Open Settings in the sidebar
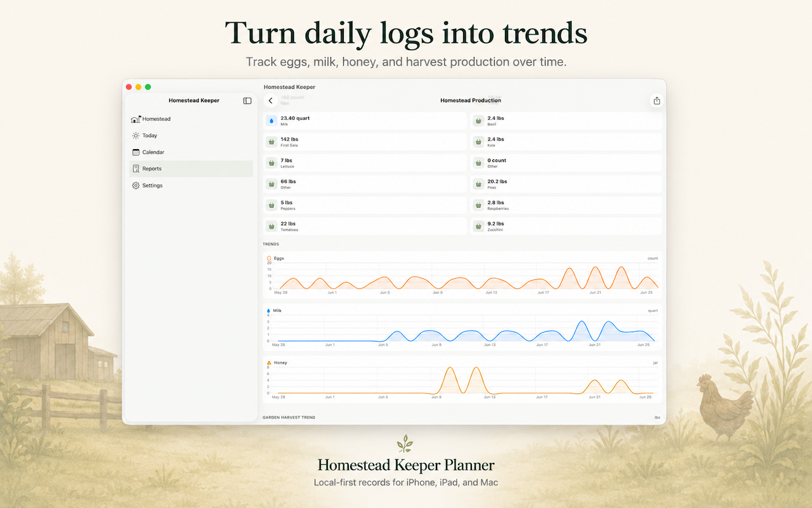The image size is (812, 508). [191, 185]
